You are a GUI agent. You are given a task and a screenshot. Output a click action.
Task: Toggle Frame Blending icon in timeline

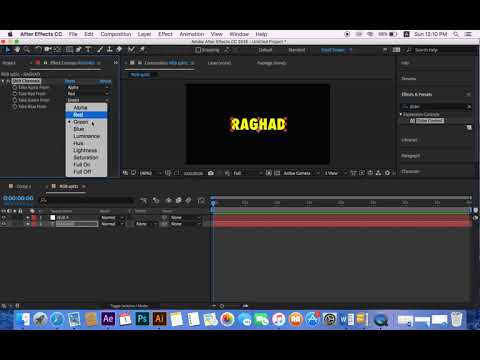[179, 200]
